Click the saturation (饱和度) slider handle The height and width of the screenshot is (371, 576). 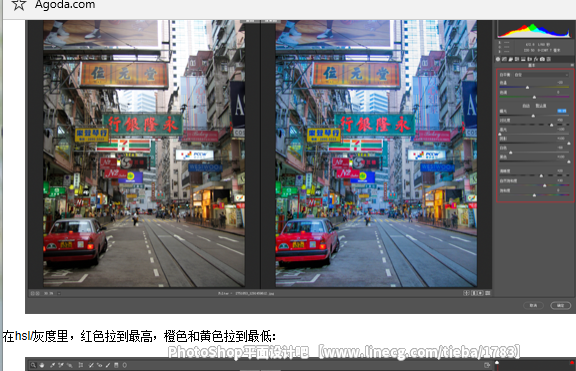[534, 195]
